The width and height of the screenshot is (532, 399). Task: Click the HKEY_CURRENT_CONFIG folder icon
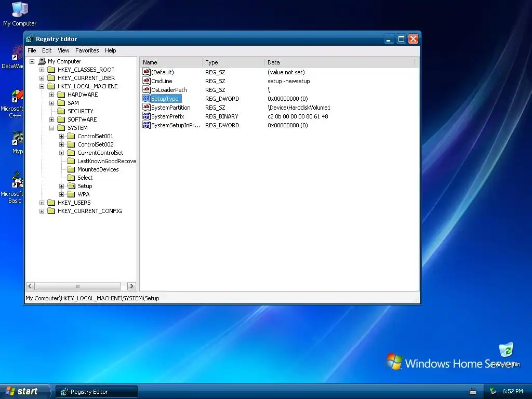[x=51, y=211]
